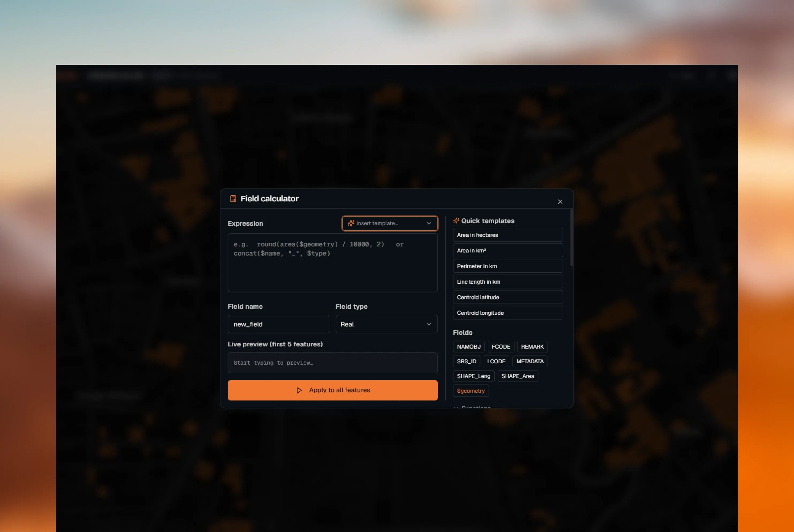
Task: Insert the $geometry chip
Action: pos(471,391)
